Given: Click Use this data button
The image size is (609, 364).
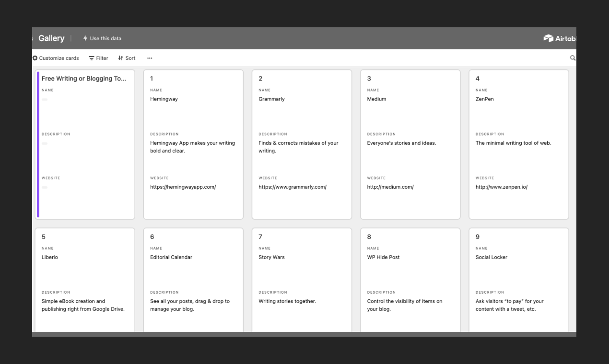Looking at the screenshot, I should pyautogui.click(x=102, y=38).
